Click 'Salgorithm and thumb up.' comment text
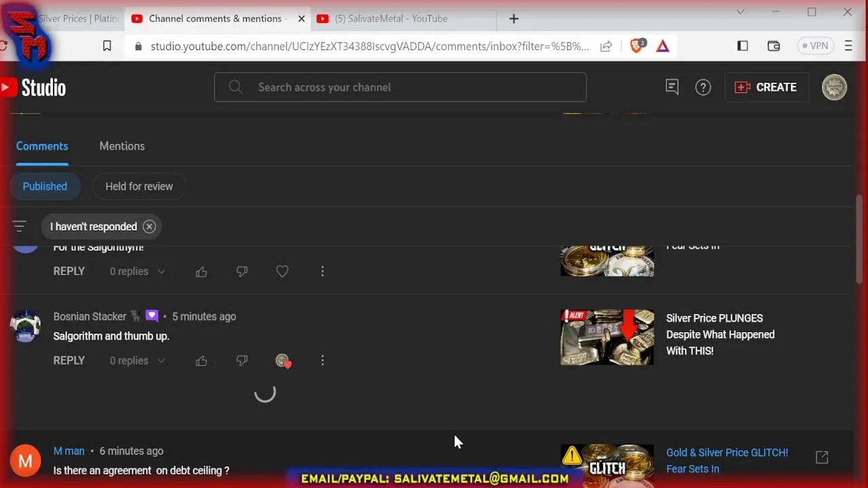This screenshot has height=488, width=868. pos(111,336)
